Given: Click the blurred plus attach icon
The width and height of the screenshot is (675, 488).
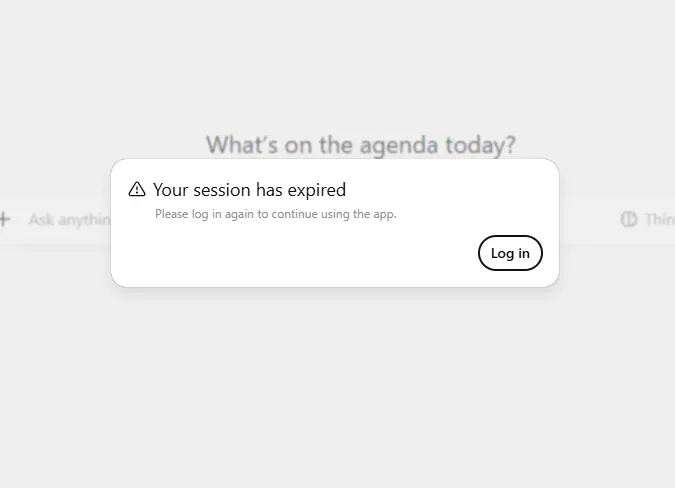Looking at the screenshot, I should tap(4, 219).
